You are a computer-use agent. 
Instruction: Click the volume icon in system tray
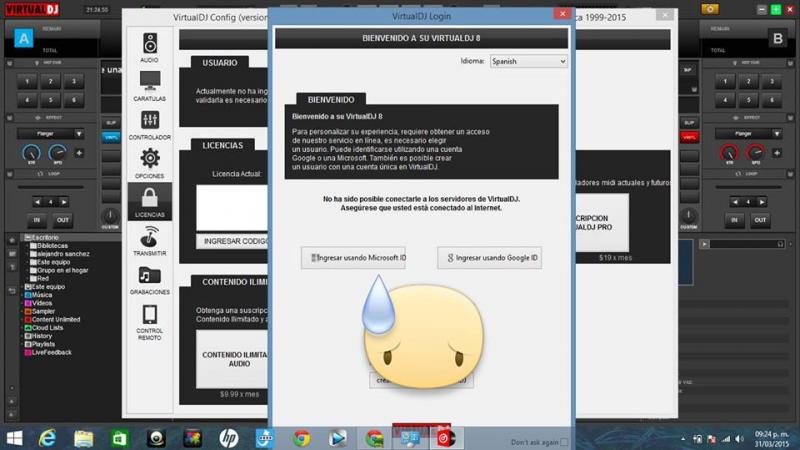point(739,439)
